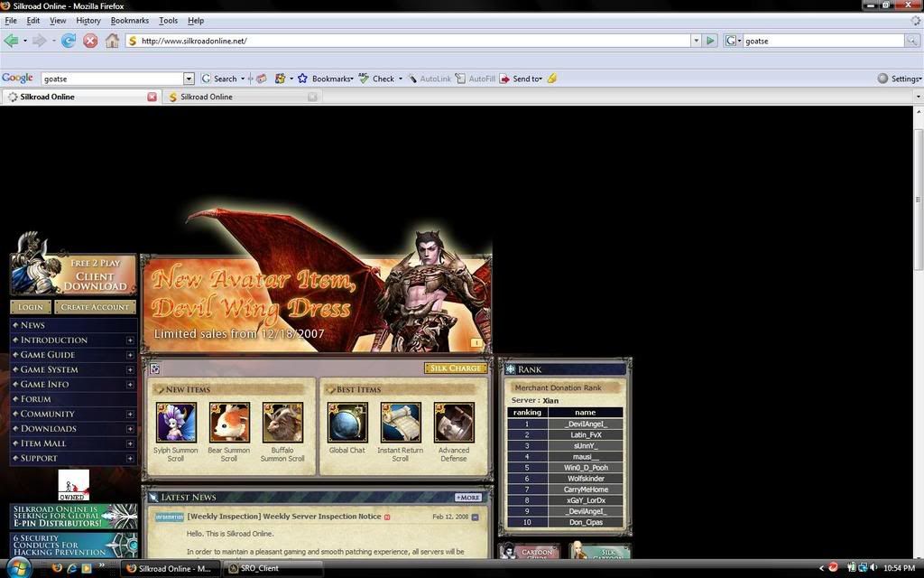Screen dimensions: 924x578
Task: Expand the Game Guide sidebar section
Action: tap(130, 355)
